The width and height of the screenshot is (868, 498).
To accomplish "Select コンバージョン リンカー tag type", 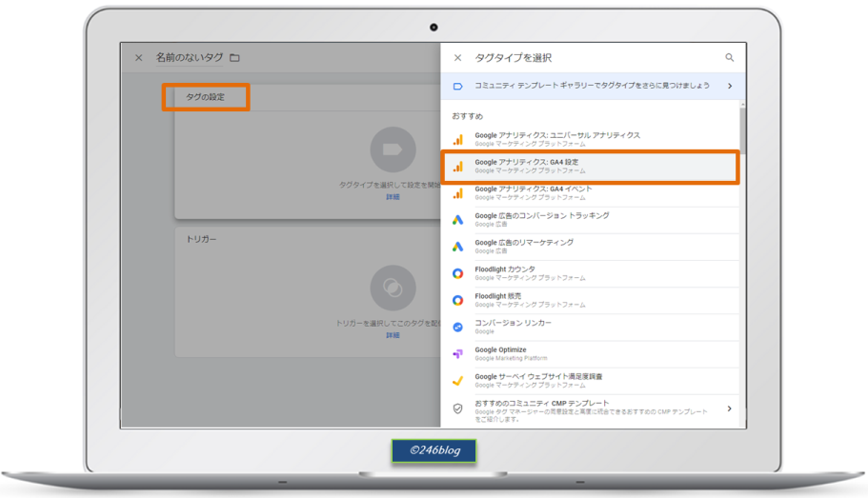I will coord(590,327).
